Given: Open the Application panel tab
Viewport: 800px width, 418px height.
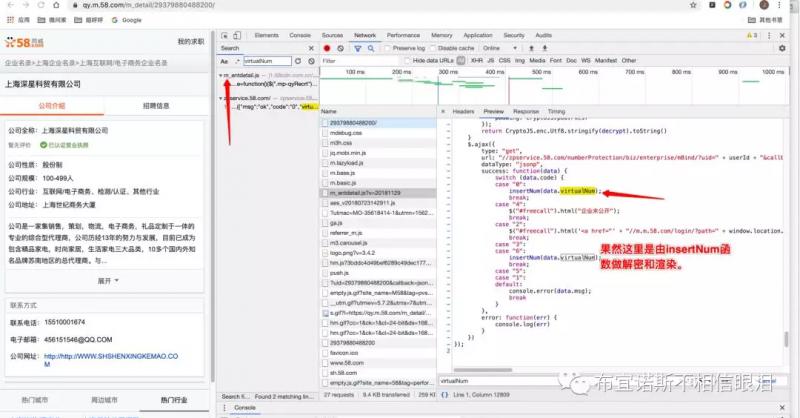Looking at the screenshot, I should point(478,35).
